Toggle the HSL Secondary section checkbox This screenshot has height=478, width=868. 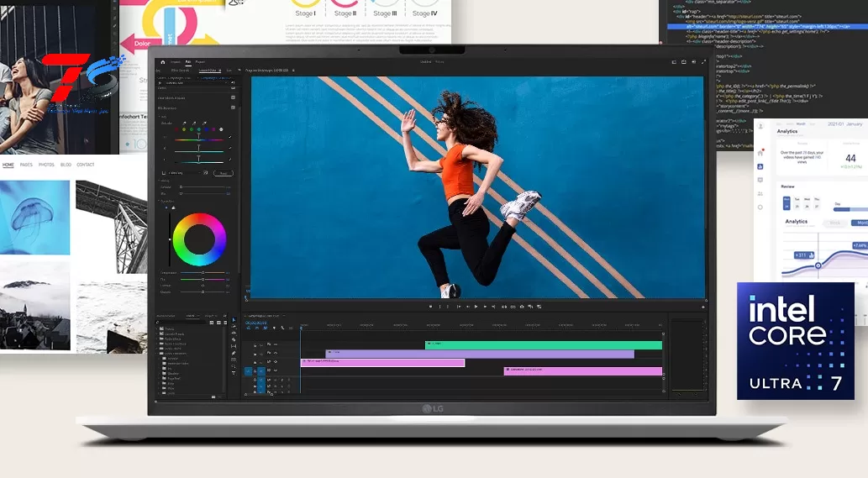(x=234, y=108)
